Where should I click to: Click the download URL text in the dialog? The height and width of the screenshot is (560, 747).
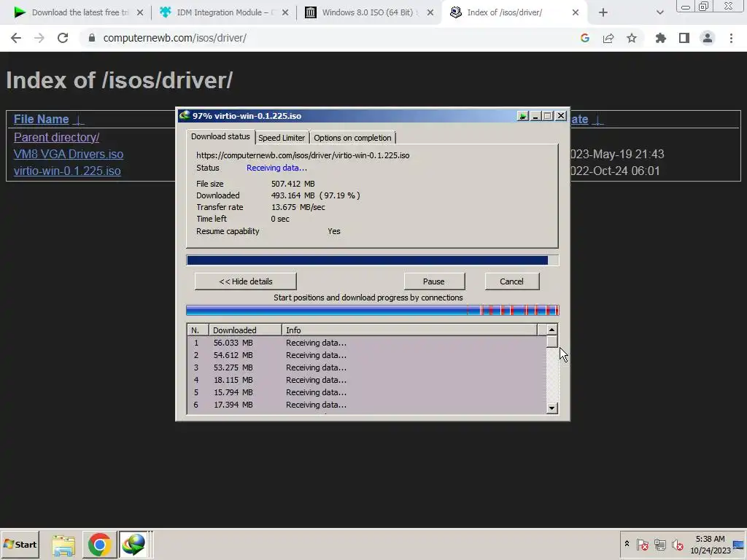pos(303,155)
